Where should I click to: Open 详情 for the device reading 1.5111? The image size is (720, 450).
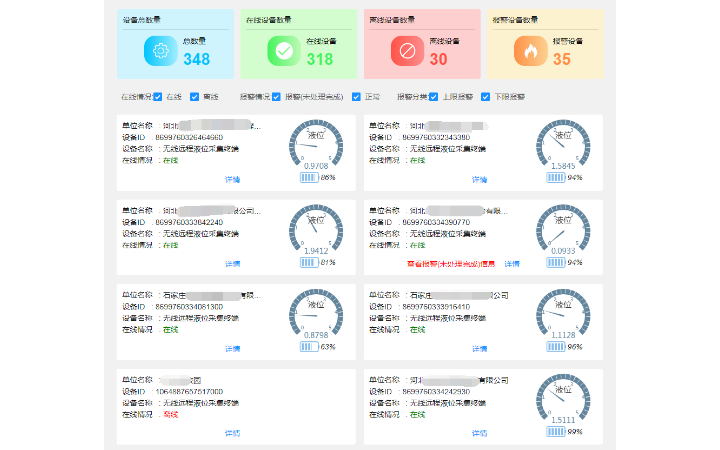479,433
